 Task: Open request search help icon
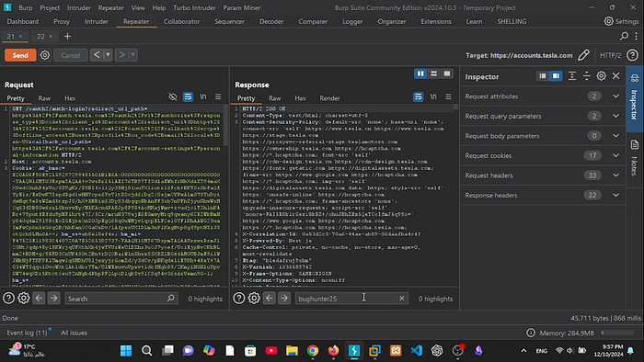(8, 298)
